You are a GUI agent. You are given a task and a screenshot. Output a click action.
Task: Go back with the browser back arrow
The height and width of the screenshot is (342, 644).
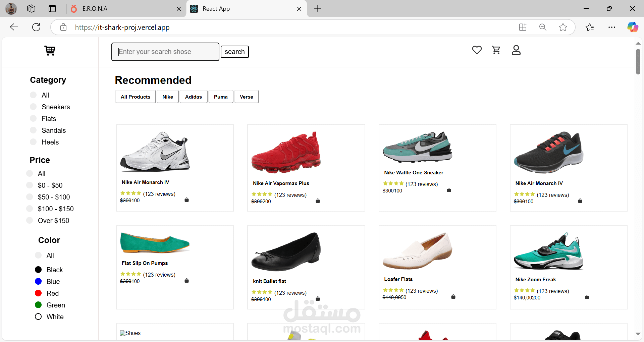[14, 27]
